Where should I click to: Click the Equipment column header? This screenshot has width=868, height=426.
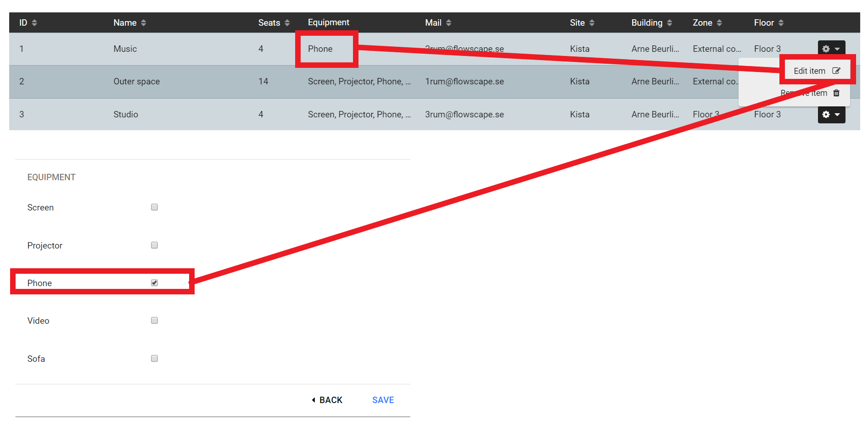coord(329,22)
